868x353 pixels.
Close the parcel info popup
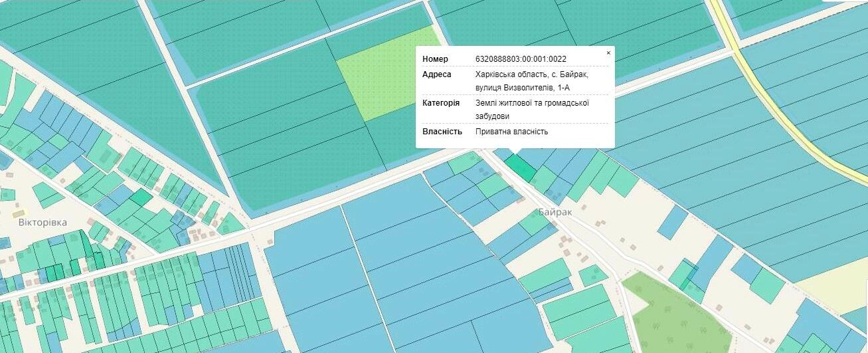pyautogui.click(x=608, y=53)
